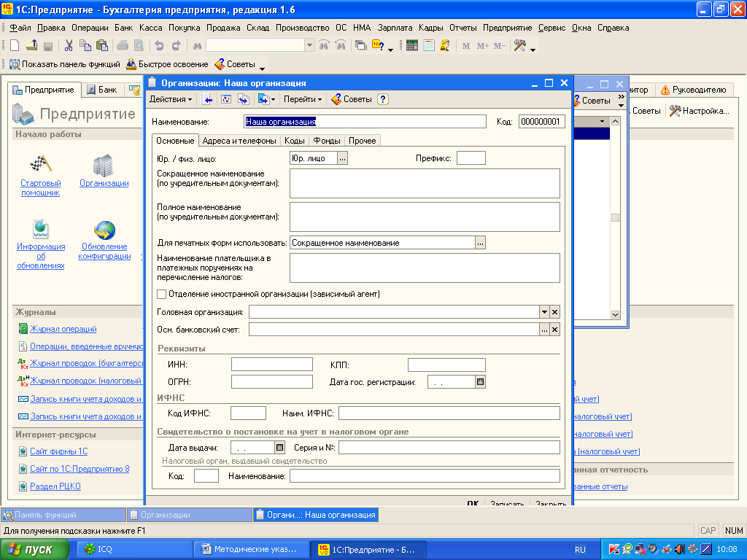The height and width of the screenshot is (560, 747).
Task: Click the blue back arrow in organization dialog
Action: coord(206,99)
